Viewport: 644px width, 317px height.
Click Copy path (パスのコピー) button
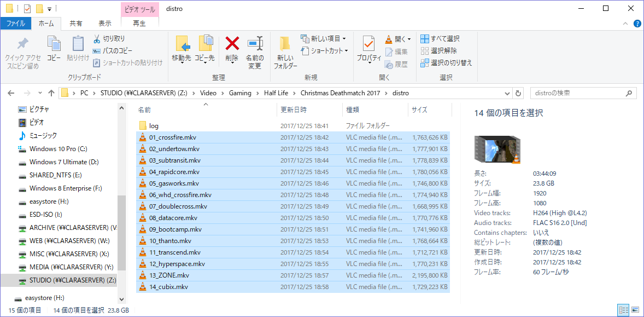(x=113, y=51)
